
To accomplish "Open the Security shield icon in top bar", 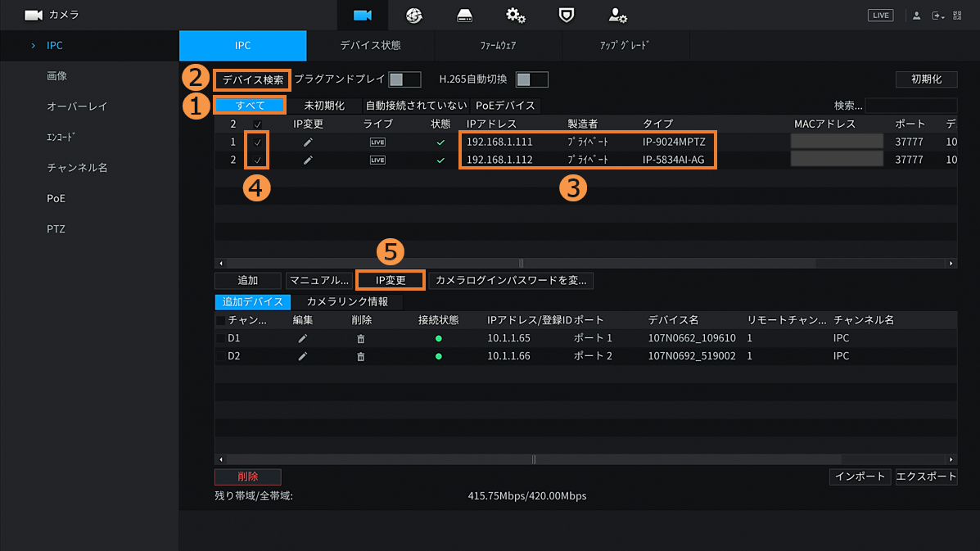I will coord(566,16).
